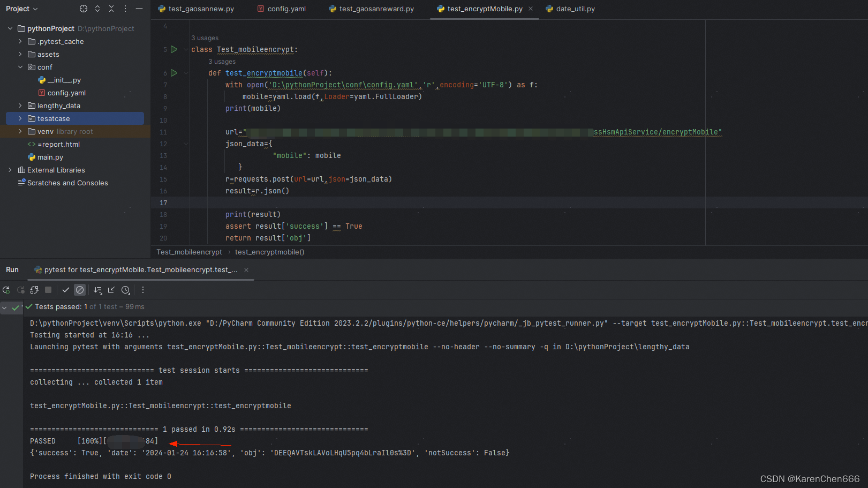Screen dimensions: 868x488
Task: Open the Project view dropdown
Action: pos(22,9)
